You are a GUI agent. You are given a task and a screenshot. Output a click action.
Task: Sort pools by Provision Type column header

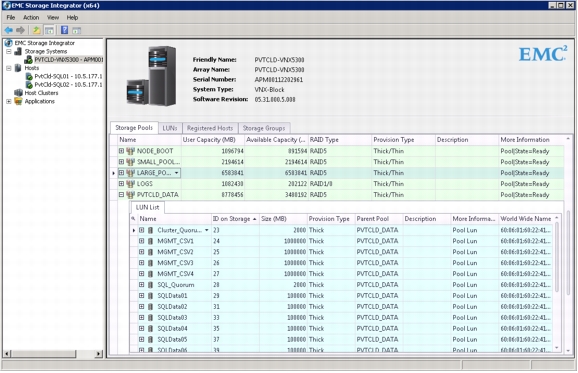coord(403,140)
